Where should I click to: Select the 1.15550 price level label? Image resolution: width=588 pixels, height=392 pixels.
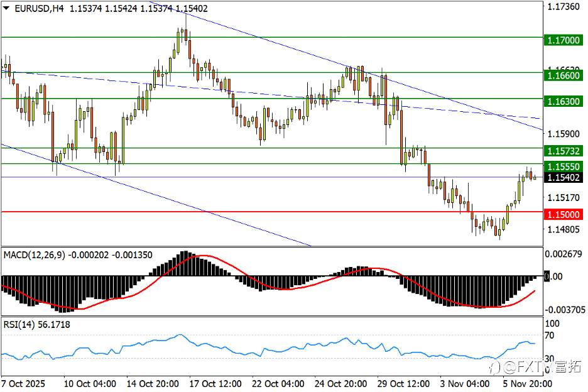tap(563, 166)
